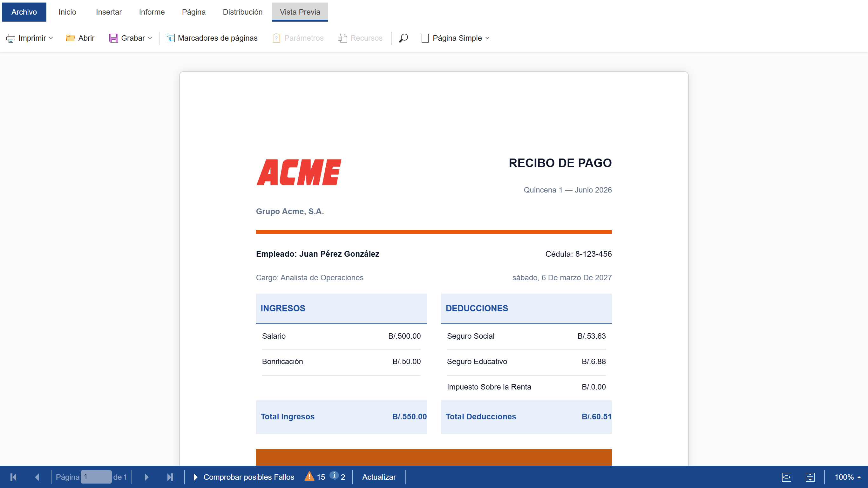Open Página Simple view mode dropdown
The height and width of the screenshot is (488, 868).
[x=487, y=38]
